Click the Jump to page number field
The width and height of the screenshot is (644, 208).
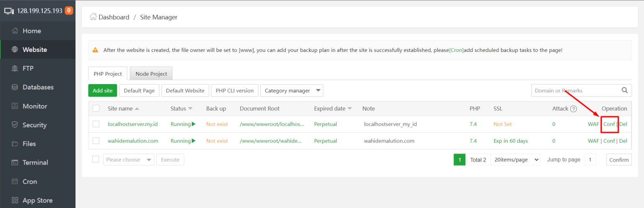[x=590, y=159]
